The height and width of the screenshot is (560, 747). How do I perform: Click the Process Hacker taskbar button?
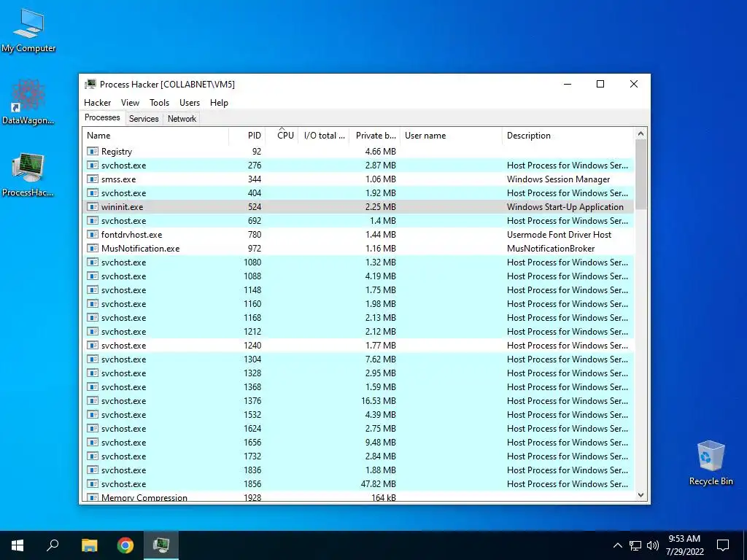click(x=161, y=545)
